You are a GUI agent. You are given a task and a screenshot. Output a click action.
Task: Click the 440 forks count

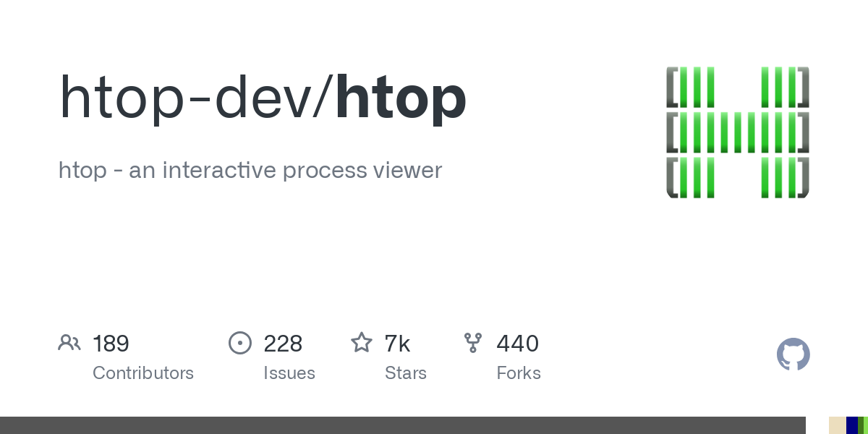coord(518,344)
